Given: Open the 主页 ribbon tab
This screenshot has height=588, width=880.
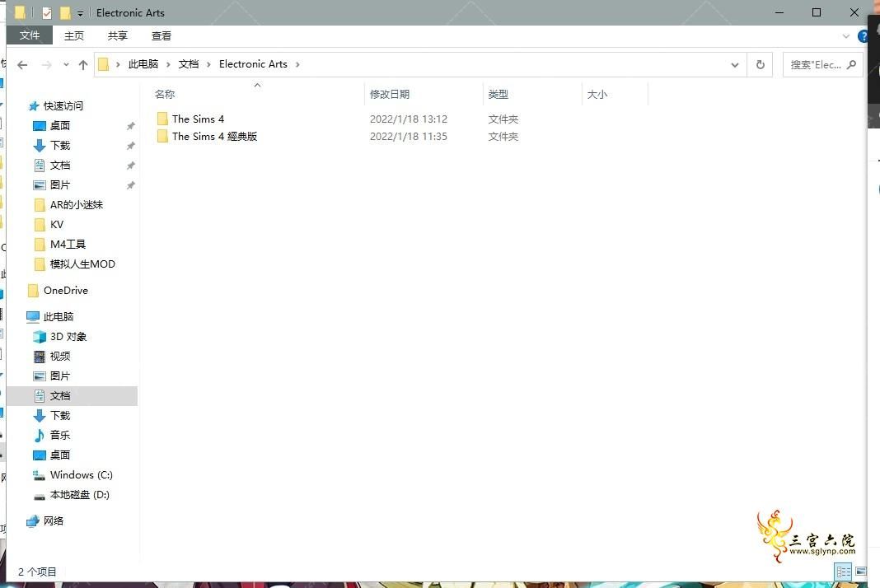Looking at the screenshot, I should pos(74,36).
